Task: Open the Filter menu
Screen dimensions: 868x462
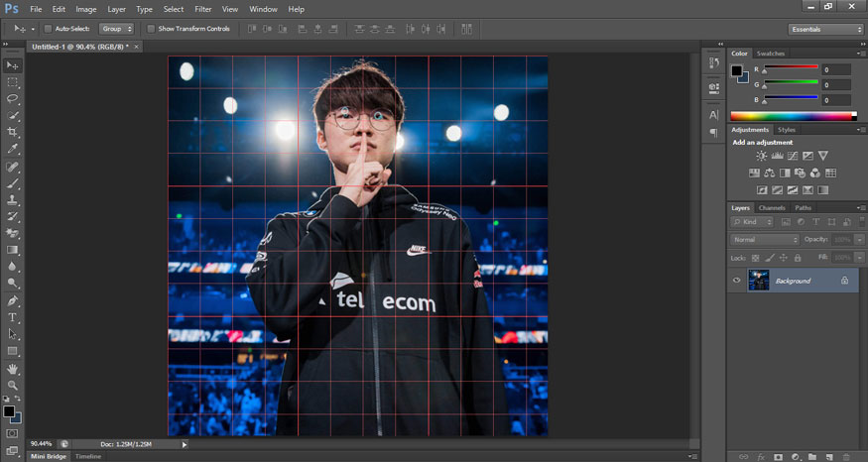Action: click(203, 9)
